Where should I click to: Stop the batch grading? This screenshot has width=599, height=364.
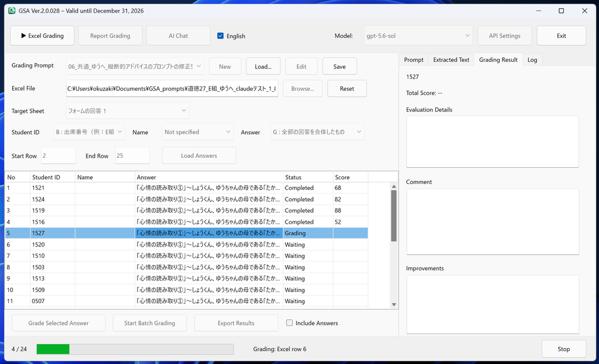click(x=564, y=349)
